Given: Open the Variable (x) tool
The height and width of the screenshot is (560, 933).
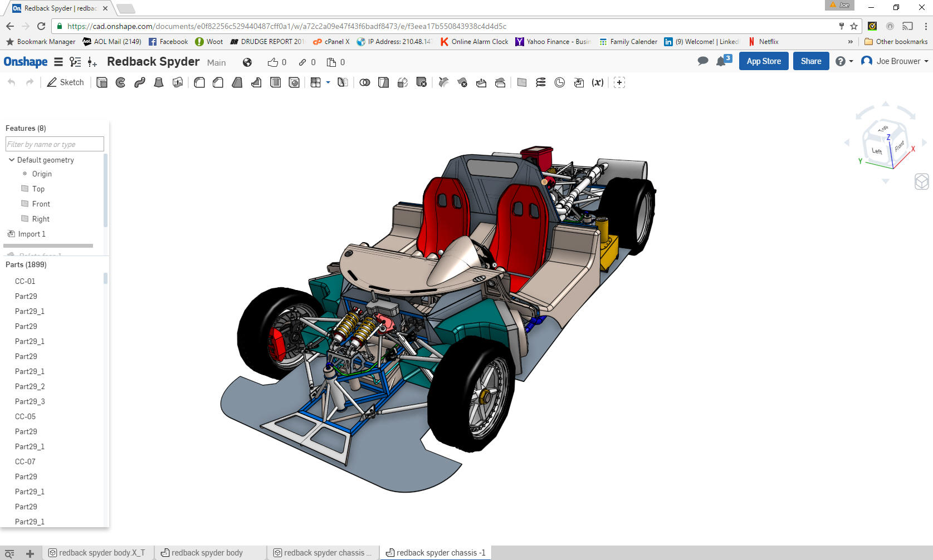Looking at the screenshot, I should (x=598, y=82).
